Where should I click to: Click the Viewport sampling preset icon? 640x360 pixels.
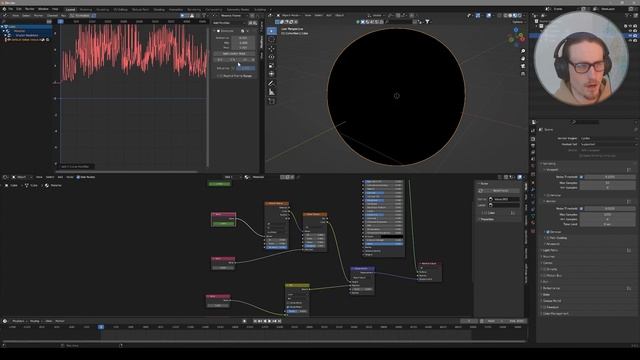tap(629, 169)
